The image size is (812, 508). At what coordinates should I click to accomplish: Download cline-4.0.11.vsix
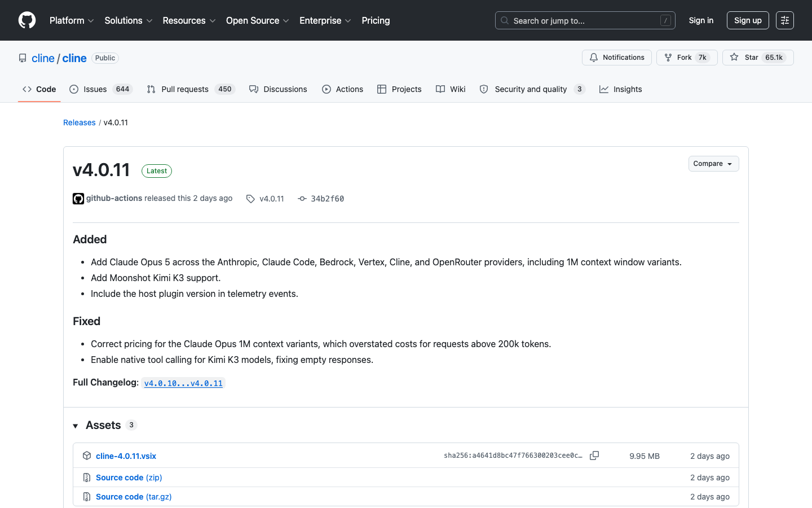pos(126,456)
